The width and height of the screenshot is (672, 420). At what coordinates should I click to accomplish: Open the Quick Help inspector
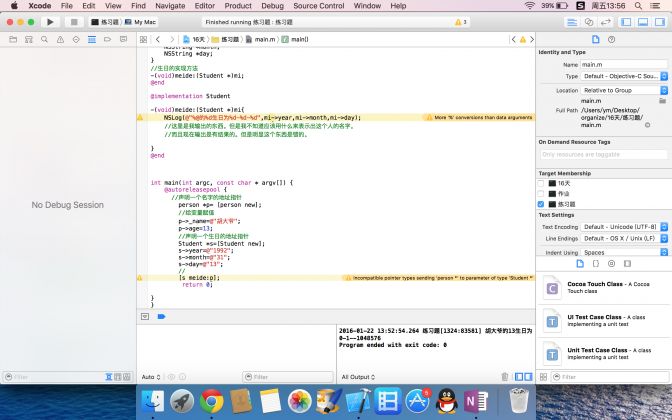coord(611,39)
